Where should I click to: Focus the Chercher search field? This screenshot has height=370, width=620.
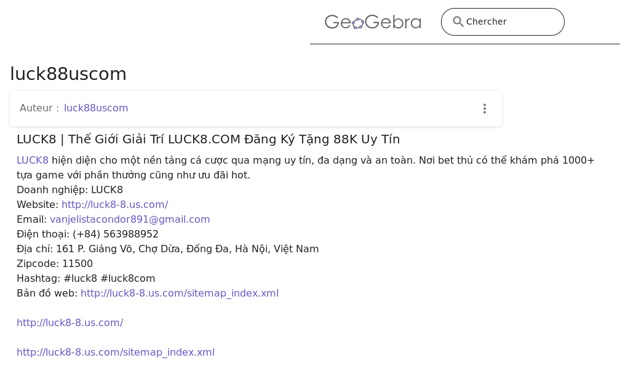503,22
